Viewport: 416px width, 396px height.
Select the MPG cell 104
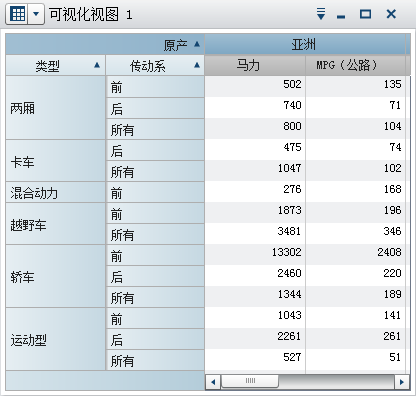(x=355, y=128)
